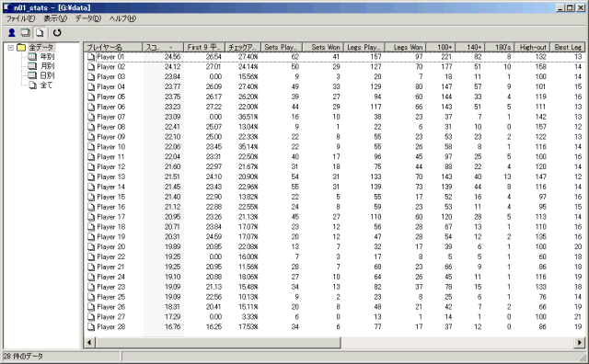This screenshot has height=364, width=589.
Task: Click the window/screen toolbar icon
Action: point(26,33)
